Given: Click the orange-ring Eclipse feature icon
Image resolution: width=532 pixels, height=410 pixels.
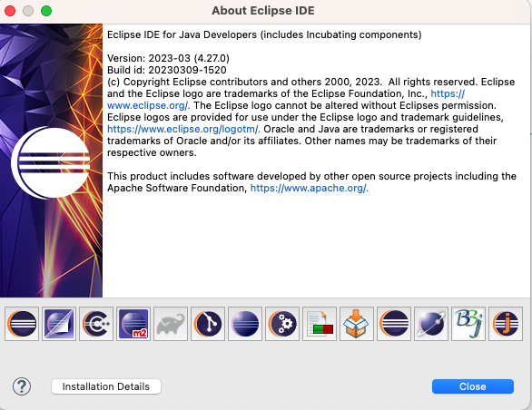Looking at the screenshot, I should tap(394, 324).
